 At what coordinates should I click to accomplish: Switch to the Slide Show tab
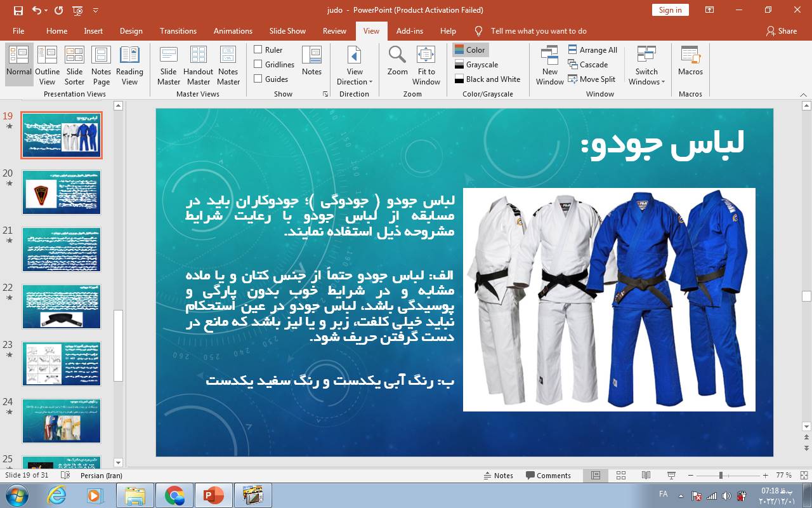tap(287, 30)
